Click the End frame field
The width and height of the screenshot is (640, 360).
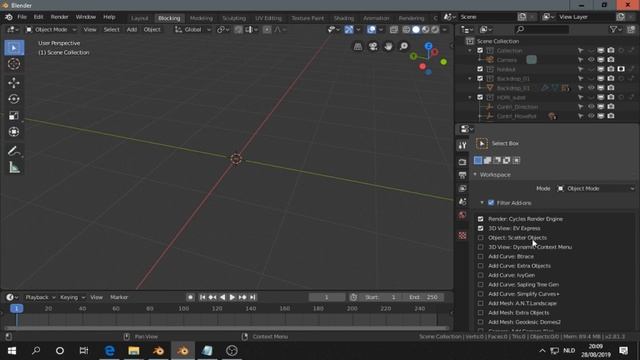coord(424,297)
